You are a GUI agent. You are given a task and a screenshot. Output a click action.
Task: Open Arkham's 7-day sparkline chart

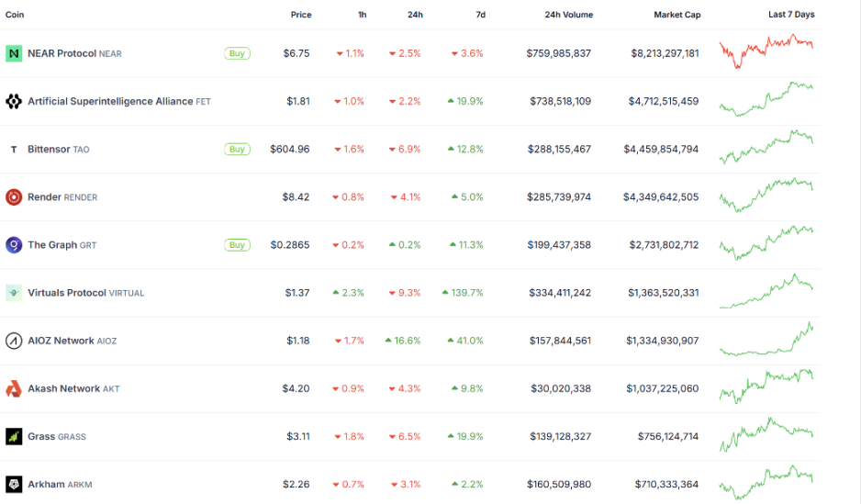pos(766,482)
